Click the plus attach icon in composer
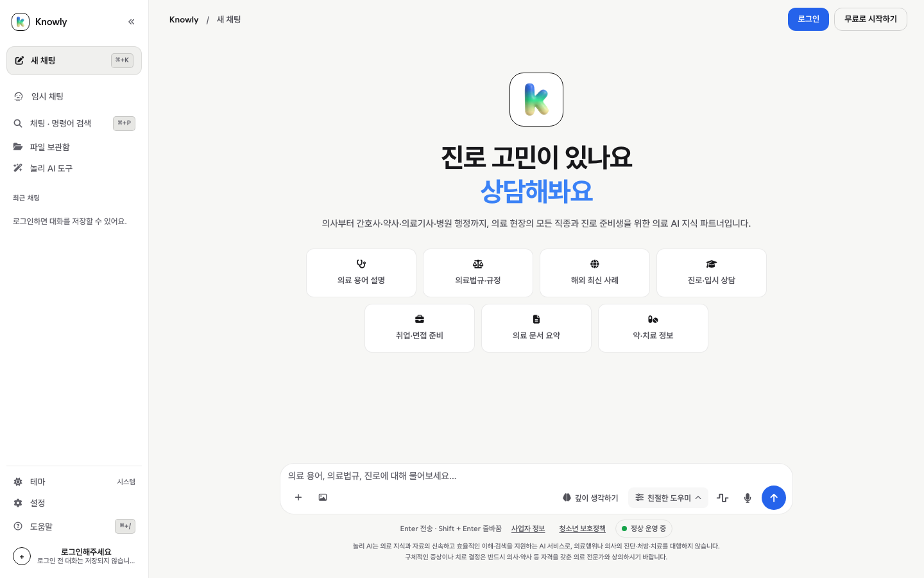This screenshot has height=578, width=924. 298,497
